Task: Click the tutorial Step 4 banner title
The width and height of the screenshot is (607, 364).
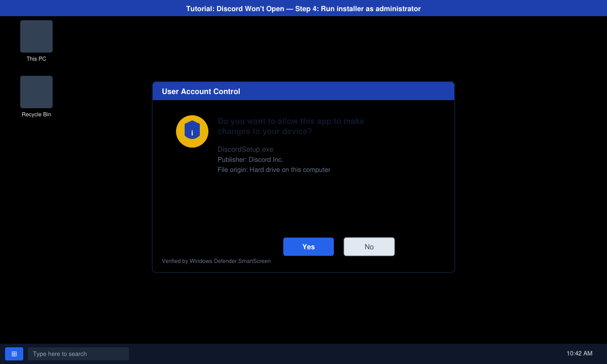Action: pyautogui.click(x=303, y=8)
